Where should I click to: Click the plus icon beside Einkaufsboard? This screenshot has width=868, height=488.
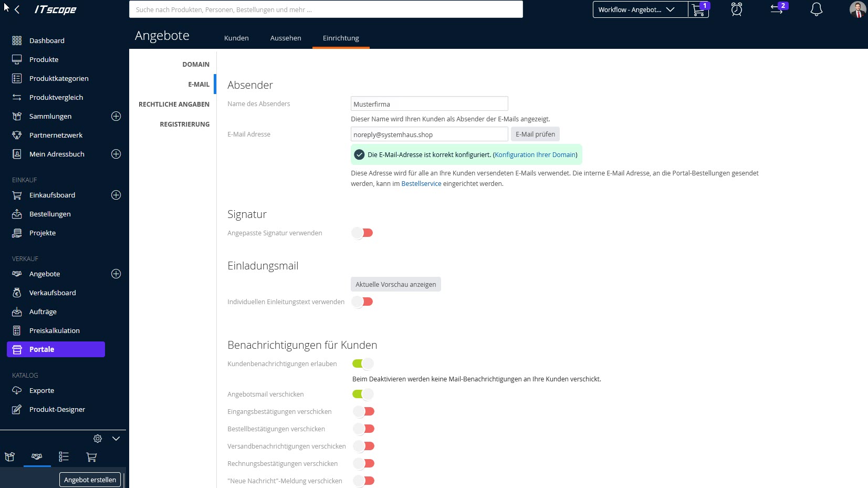click(x=116, y=195)
